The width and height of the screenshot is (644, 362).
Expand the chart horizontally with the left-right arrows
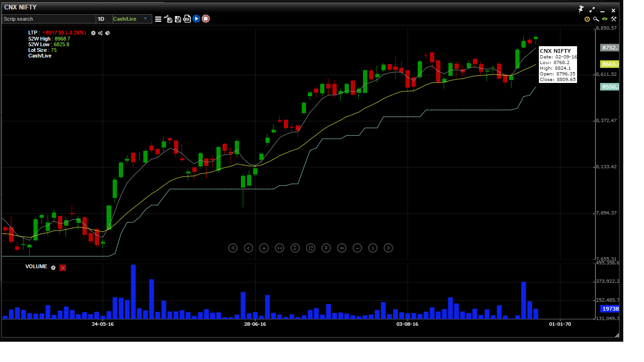[x=342, y=248]
